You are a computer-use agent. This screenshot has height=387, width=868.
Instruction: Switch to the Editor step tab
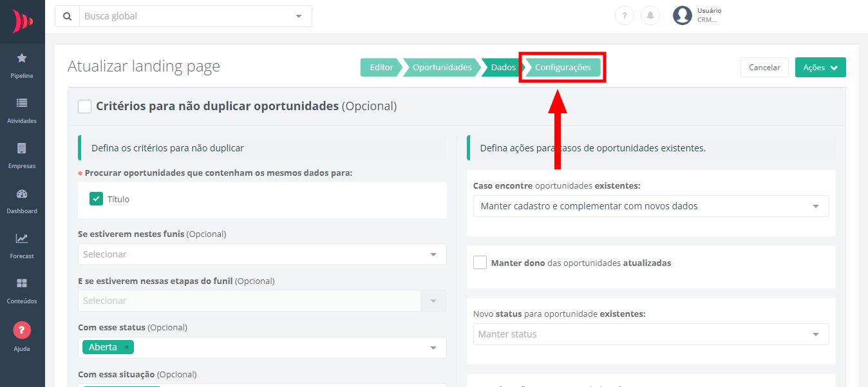[381, 68]
